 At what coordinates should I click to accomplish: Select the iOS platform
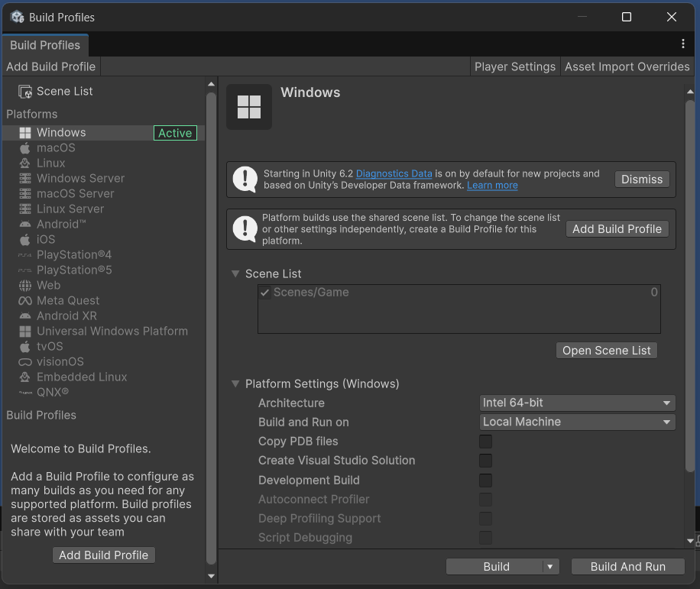pyautogui.click(x=44, y=239)
